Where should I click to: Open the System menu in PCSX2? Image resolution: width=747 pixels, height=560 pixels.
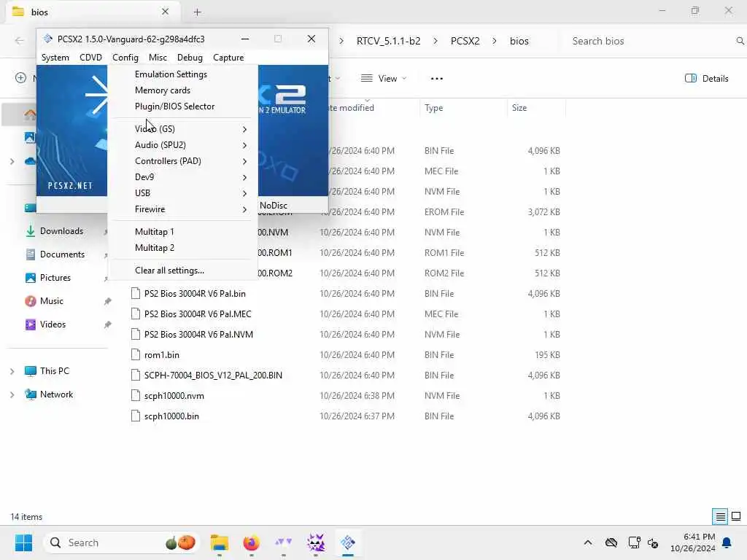[55, 58]
